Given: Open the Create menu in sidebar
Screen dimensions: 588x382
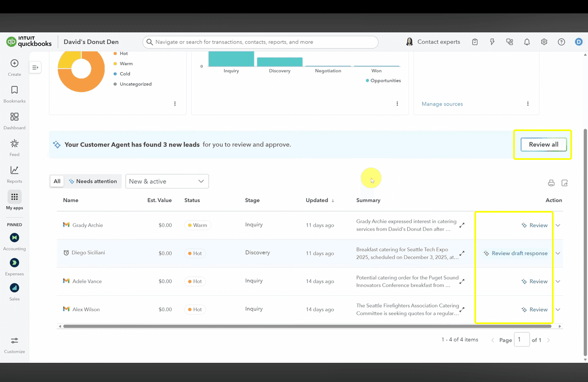Looking at the screenshot, I should [14, 68].
